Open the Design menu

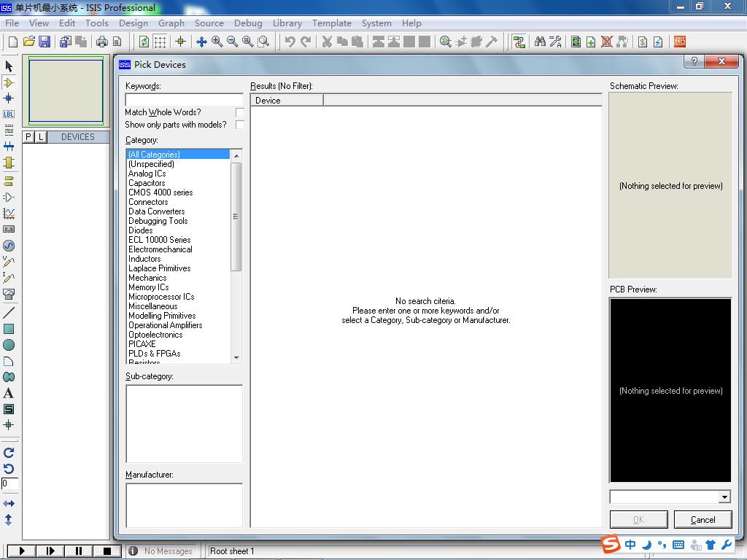pyautogui.click(x=133, y=23)
